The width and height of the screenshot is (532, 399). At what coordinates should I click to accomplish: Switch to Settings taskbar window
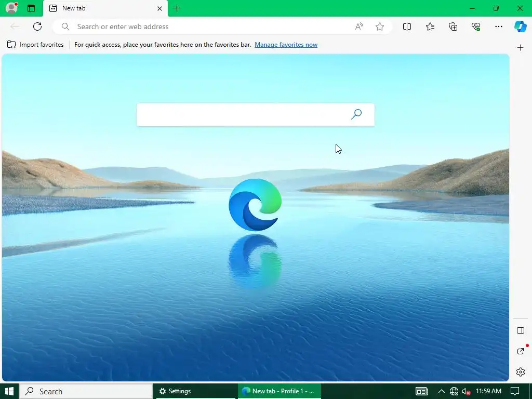coord(195,391)
